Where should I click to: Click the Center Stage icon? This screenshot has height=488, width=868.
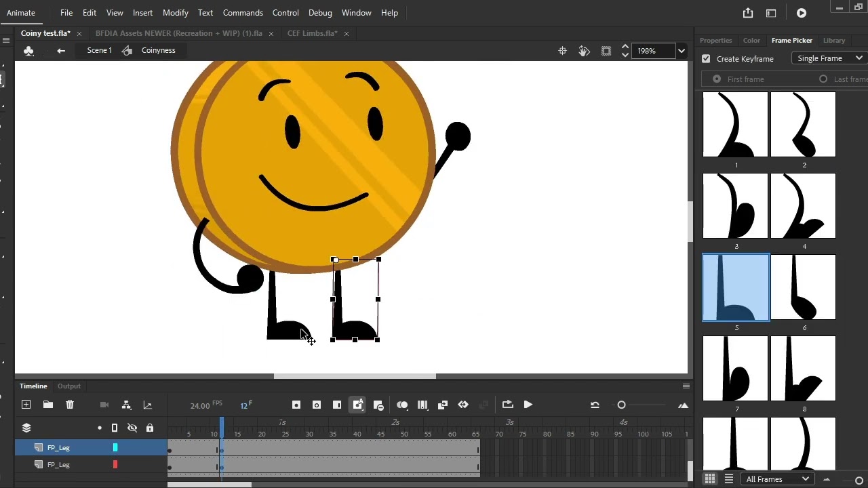(562, 51)
